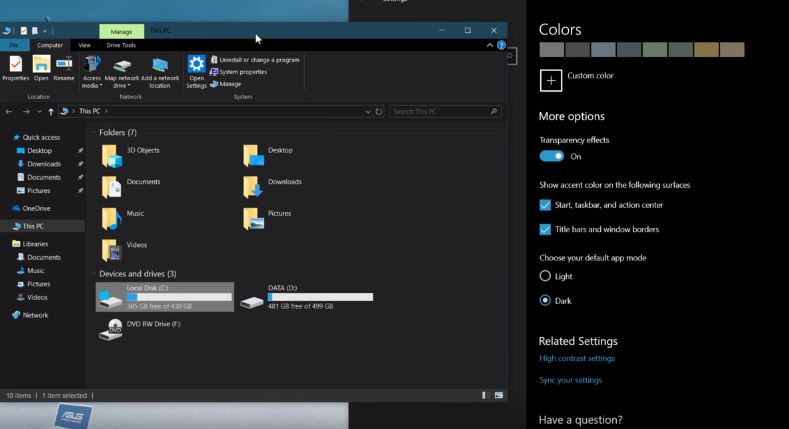Open the address bar history dropdown
789x429 pixels.
pos(368,112)
